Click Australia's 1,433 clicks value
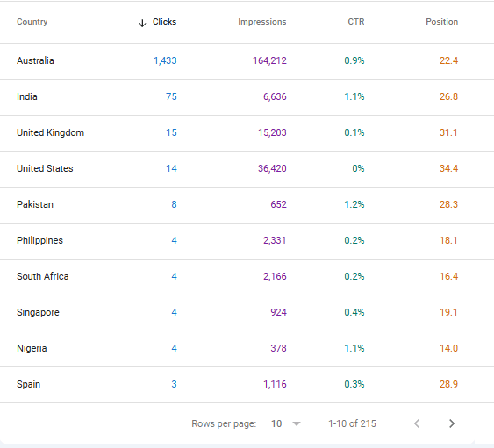Viewport: 494px width, 448px height. click(x=165, y=60)
